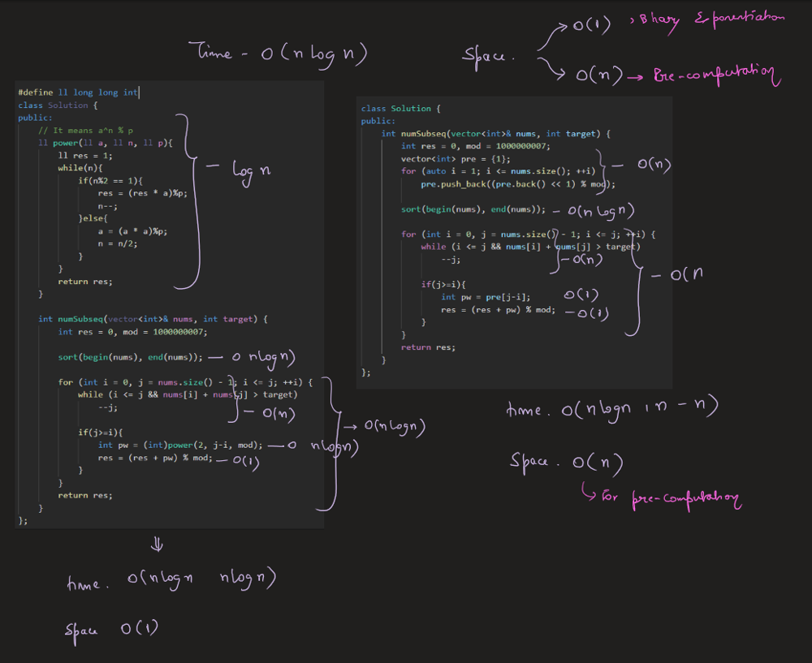Click the "(int)power(2, j-i, mod)" call
The width and height of the screenshot is (812, 663).
[214, 445]
